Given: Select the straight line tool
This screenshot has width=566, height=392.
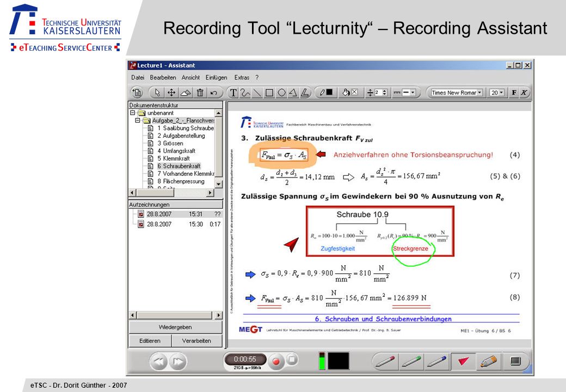Looking at the screenshot, I should (257, 93).
